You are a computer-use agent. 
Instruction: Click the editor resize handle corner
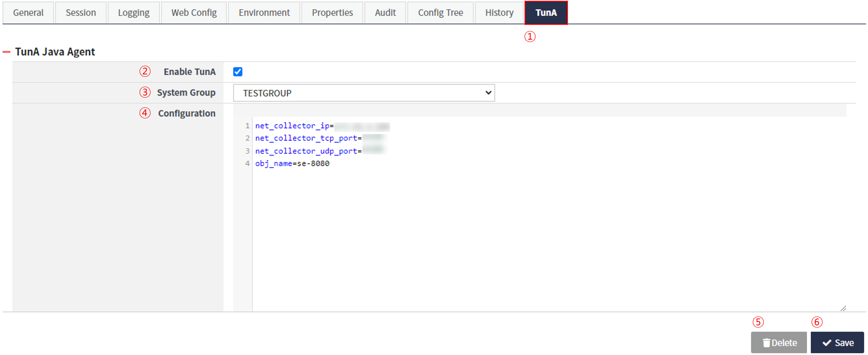coord(843,308)
